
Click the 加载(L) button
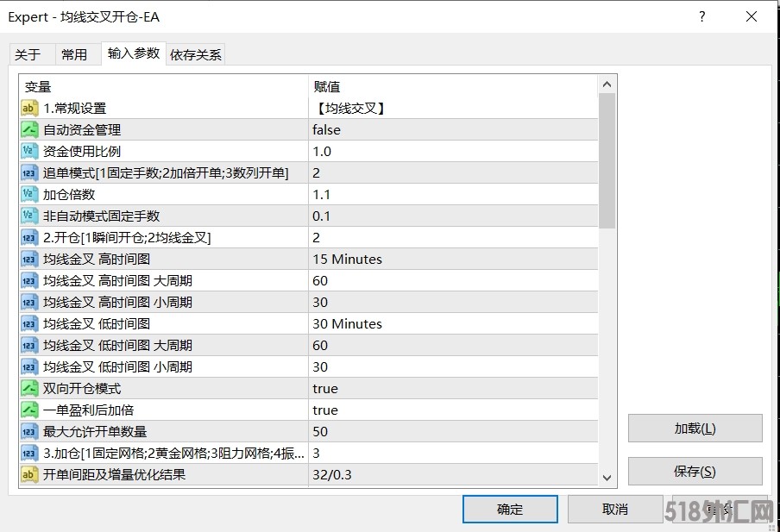coord(695,428)
